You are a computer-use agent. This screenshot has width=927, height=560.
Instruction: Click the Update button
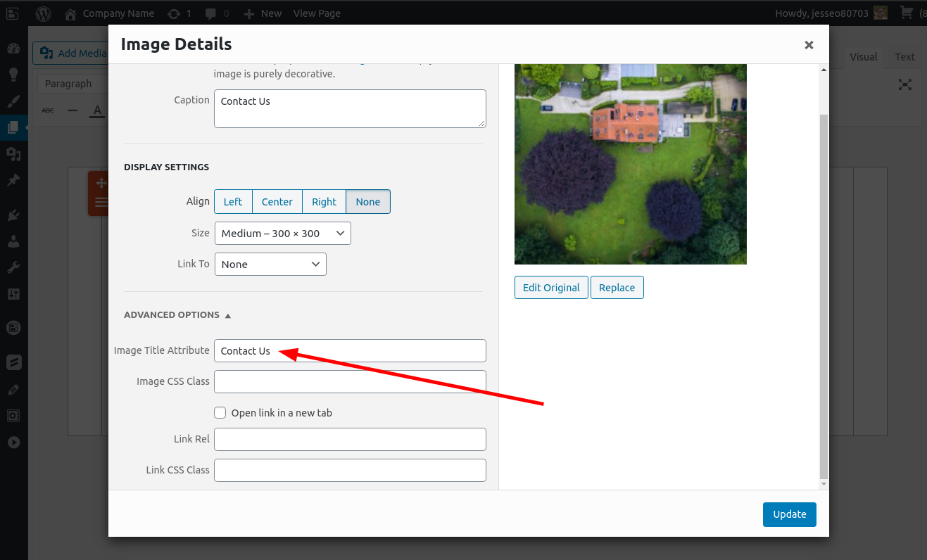click(790, 514)
